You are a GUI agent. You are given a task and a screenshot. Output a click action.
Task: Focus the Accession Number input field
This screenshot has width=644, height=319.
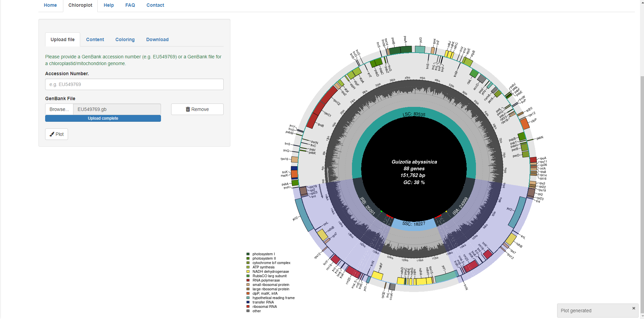click(x=134, y=84)
